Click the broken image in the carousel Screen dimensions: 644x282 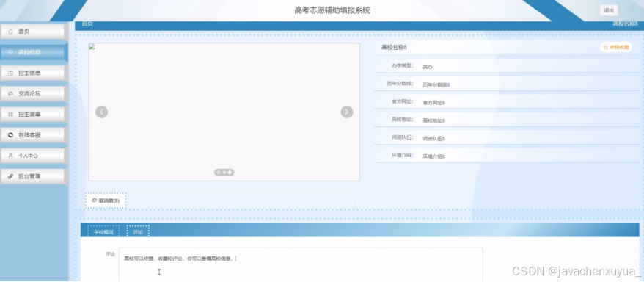[x=92, y=46]
